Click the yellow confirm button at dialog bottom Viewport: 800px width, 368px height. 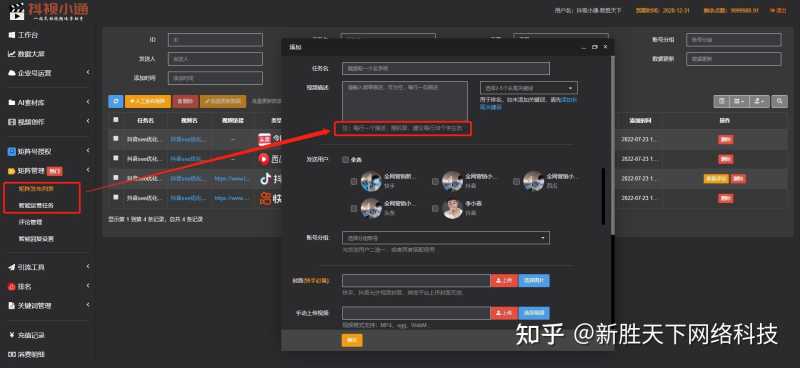[x=352, y=340]
